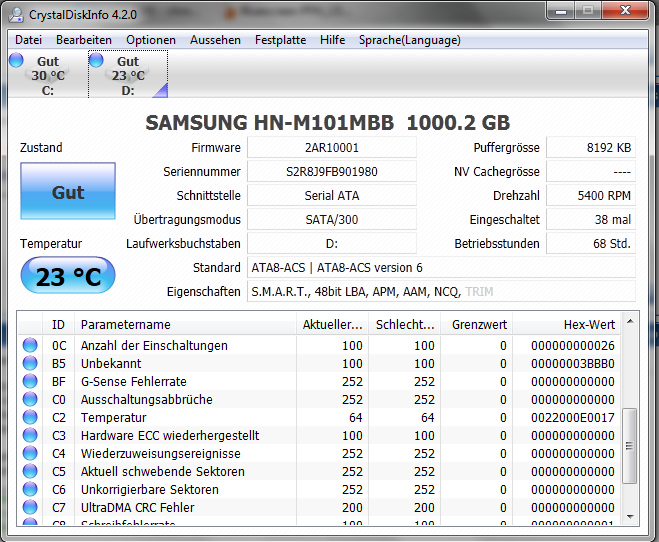Click the scroll up arrow of attribute list
The height and width of the screenshot is (542, 659).
(x=630, y=321)
